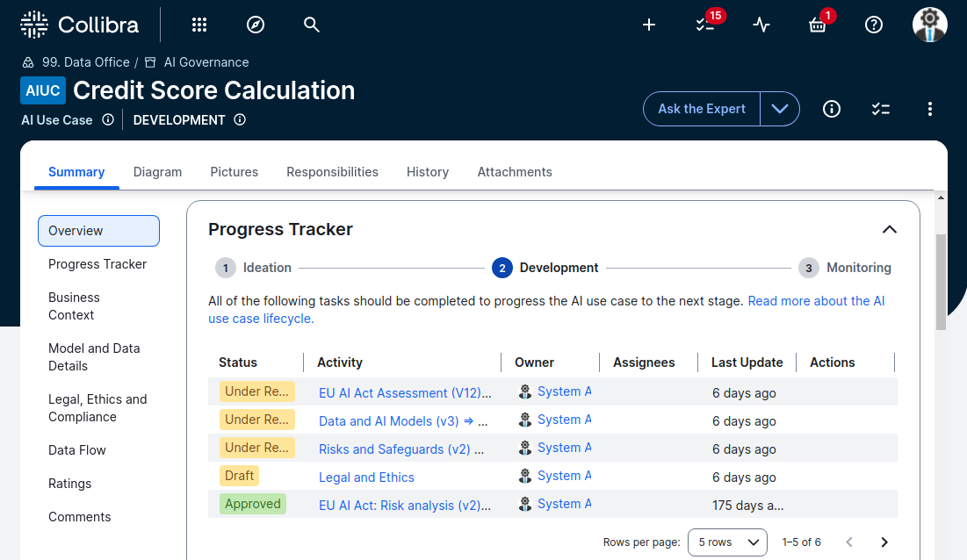This screenshot has width=967, height=560.
Task: Click owner icon in Risks and Safeguards row
Action: click(x=525, y=448)
